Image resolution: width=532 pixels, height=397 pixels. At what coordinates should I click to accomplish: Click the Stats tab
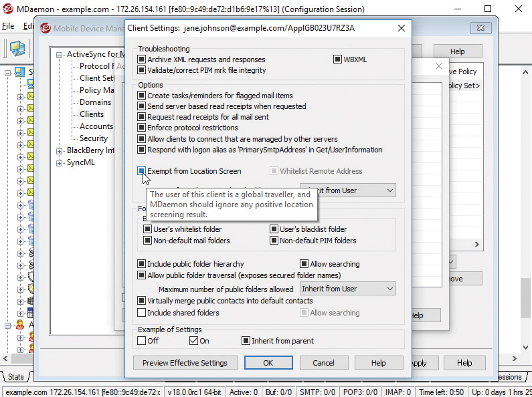pos(15,377)
